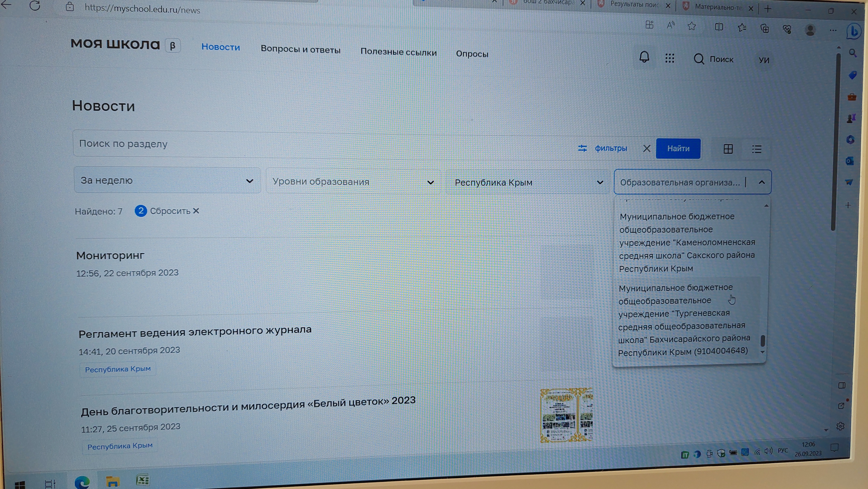Screen dimensions: 868x489
Task: Open browser split screen icon
Action: (719, 27)
